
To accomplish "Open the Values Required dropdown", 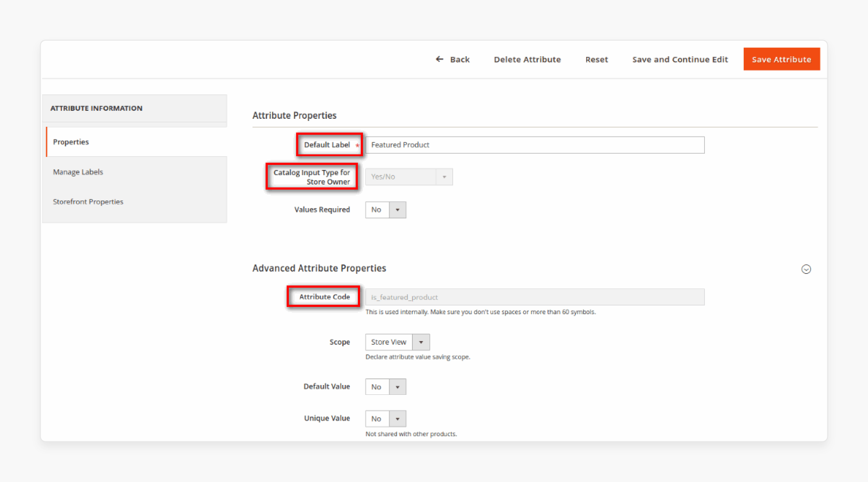I will pyautogui.click(x=386, y=210).
